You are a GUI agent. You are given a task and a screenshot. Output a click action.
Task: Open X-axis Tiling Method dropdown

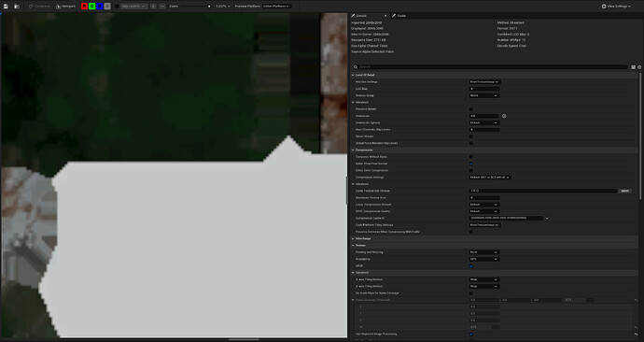(484, 279)
